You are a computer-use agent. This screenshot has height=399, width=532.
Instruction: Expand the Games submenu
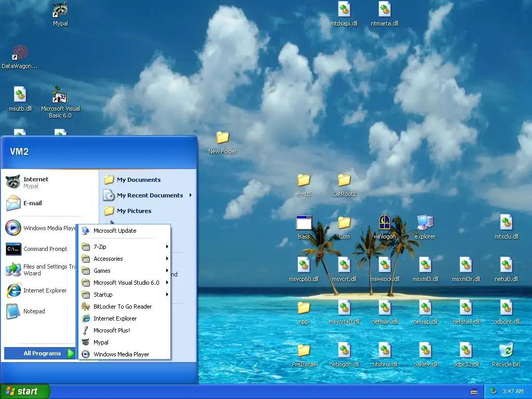125,270
